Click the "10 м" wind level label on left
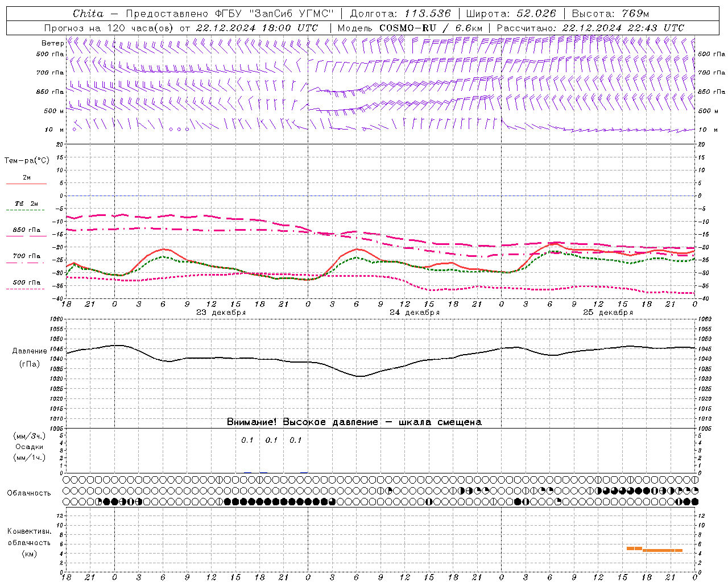 (55, 130)
